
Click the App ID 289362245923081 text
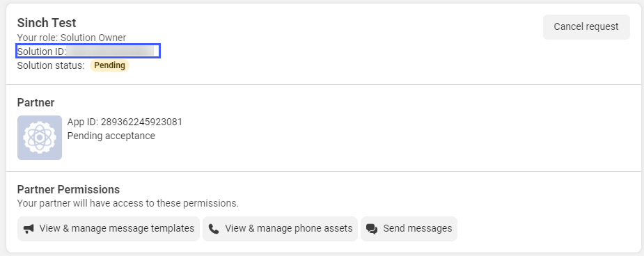(x=125, y=122)
